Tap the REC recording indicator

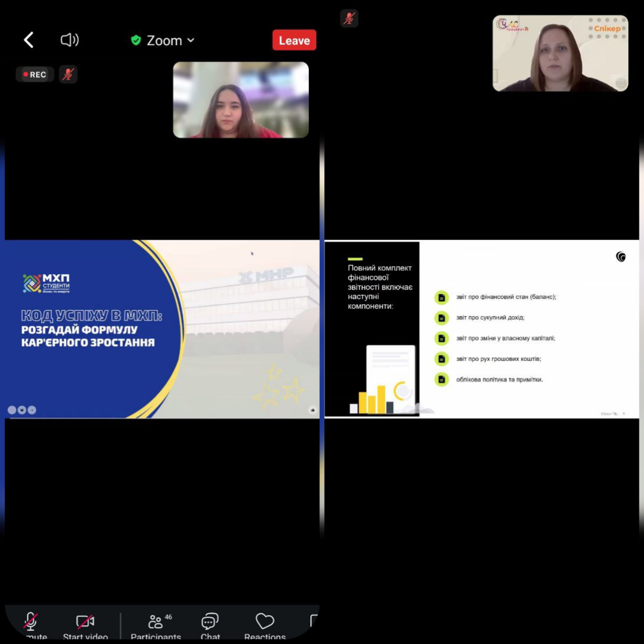coord(35,74)
